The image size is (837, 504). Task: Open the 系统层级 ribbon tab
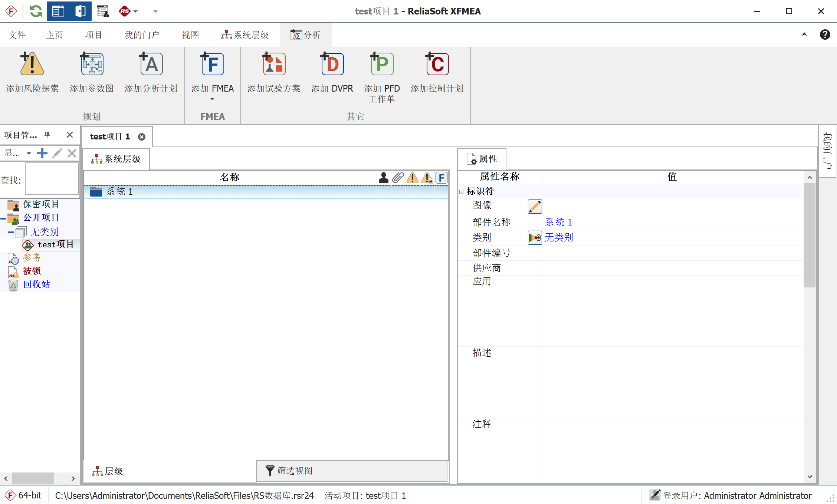coord(245,35)
